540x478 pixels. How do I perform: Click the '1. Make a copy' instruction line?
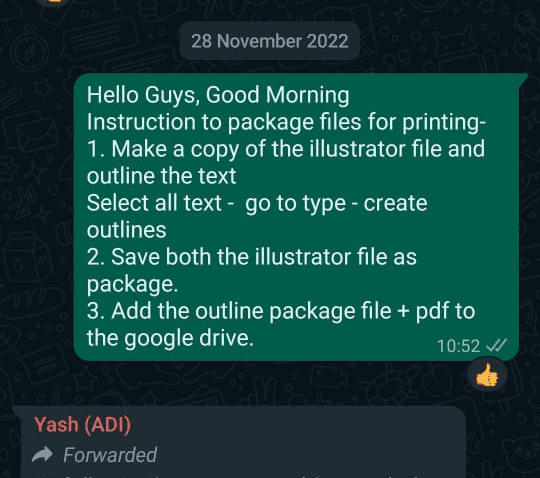(x=286, y=149)
